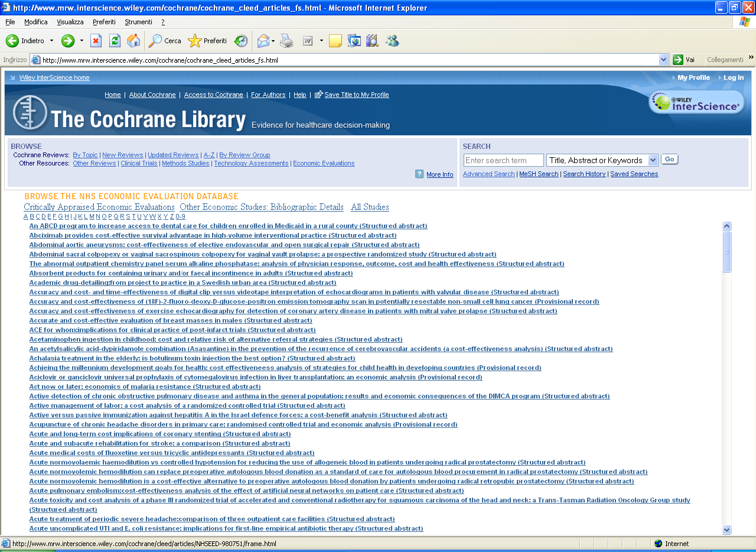The image size is (756, 552).
Task: Open Clinical Trials link
Action: pos(139,164)
